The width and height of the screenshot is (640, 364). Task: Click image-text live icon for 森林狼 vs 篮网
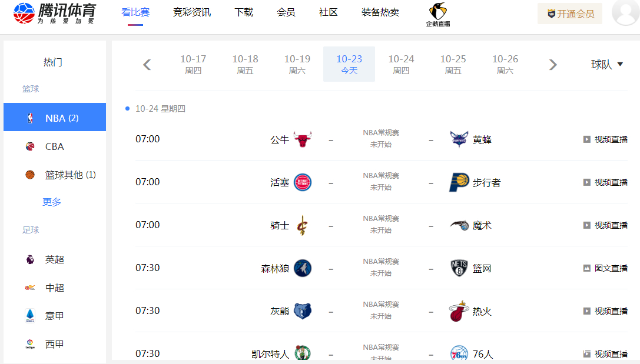pos(587,268)
